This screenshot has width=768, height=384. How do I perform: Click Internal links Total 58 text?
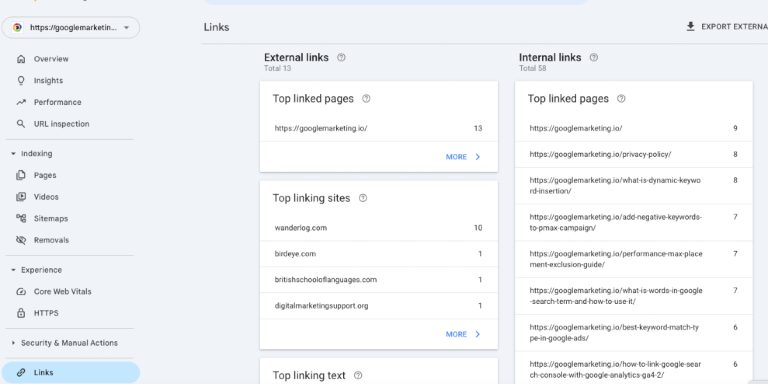(x=532, y=68)
